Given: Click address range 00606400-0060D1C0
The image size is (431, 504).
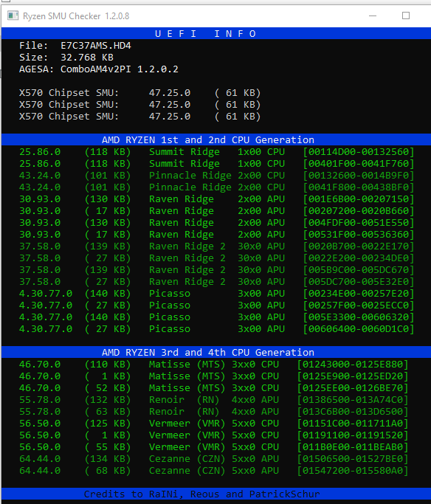Looking at the screenshot, I should point(359,329).
